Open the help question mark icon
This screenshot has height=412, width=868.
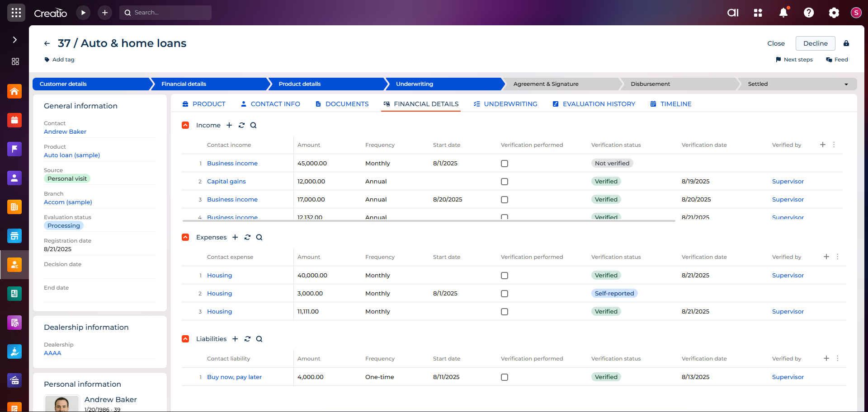[809, 13]
